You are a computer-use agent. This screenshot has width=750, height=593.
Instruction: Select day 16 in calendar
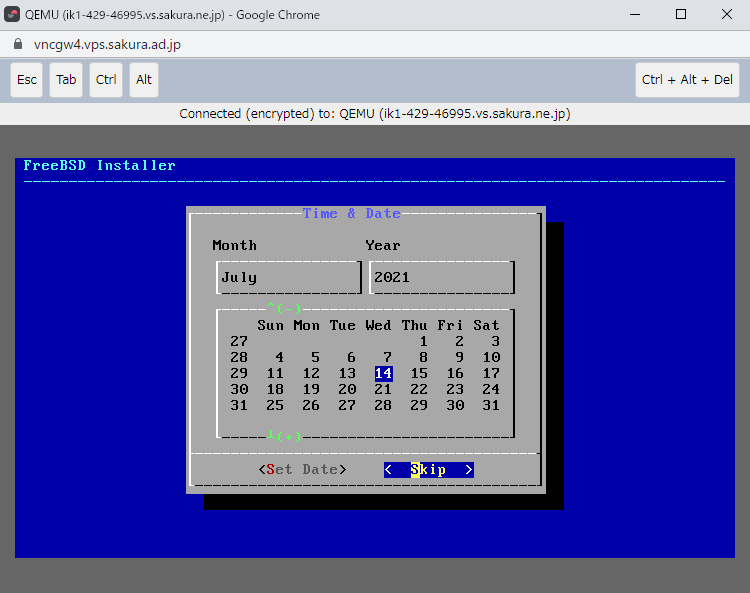pyautogui.click(x=455, y=373)
